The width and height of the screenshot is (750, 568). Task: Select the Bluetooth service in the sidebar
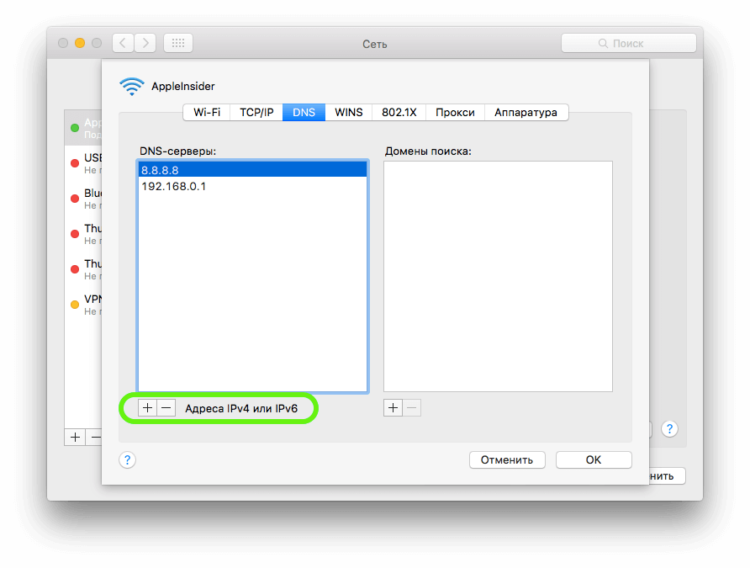point(85,199)
